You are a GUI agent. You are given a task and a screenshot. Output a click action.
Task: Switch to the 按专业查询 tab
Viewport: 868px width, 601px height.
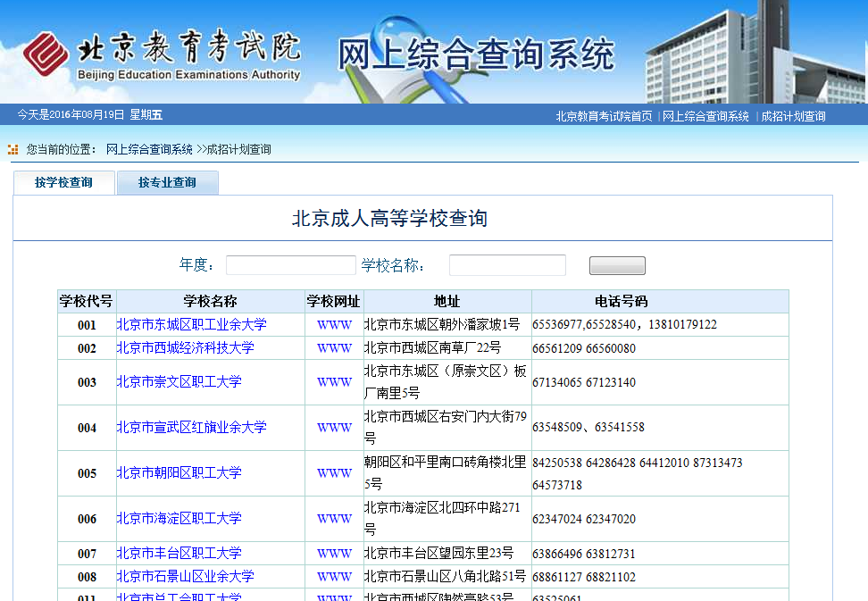click(167, 182)
